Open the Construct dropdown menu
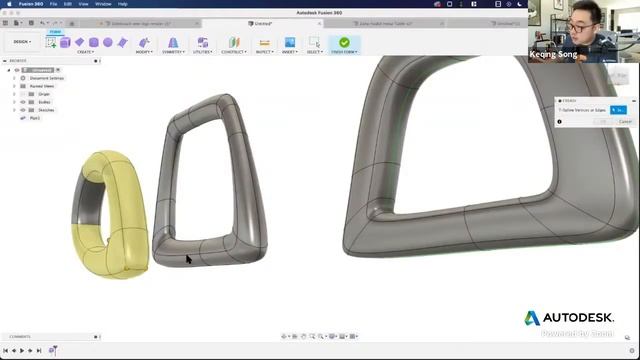 pyautogui.click(x=234, y=52)
